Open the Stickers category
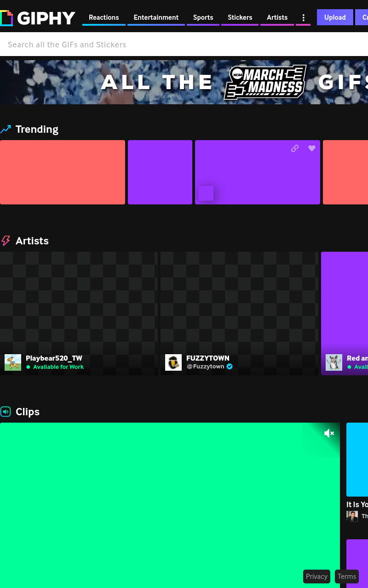Viewport: 368px width, 588px height. pos(240,17)
